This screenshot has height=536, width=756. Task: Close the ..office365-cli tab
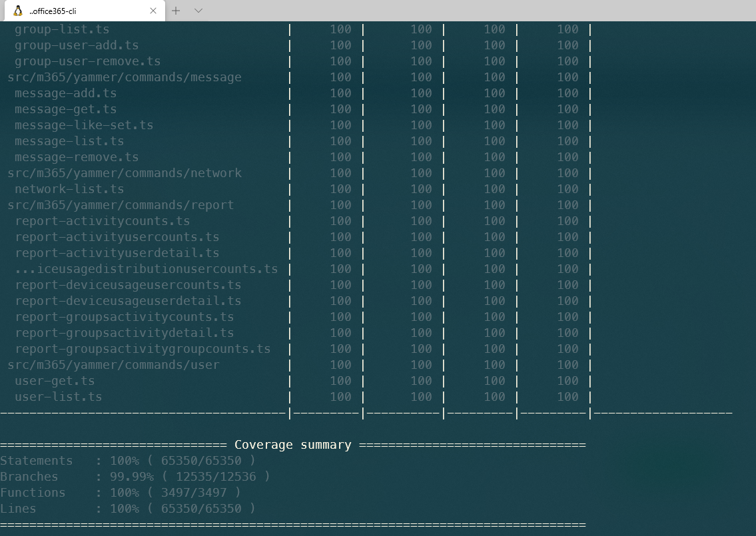click(x=153, y=11)
